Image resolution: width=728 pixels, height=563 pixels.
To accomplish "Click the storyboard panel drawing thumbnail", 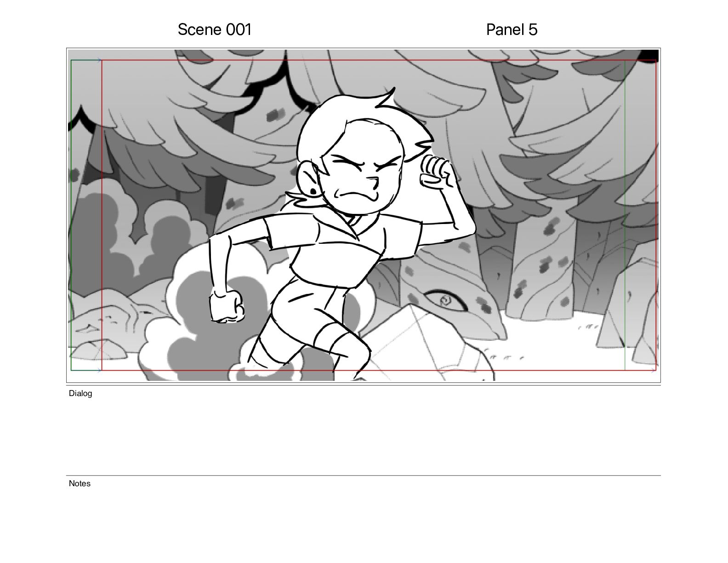I will pos(364,215).
